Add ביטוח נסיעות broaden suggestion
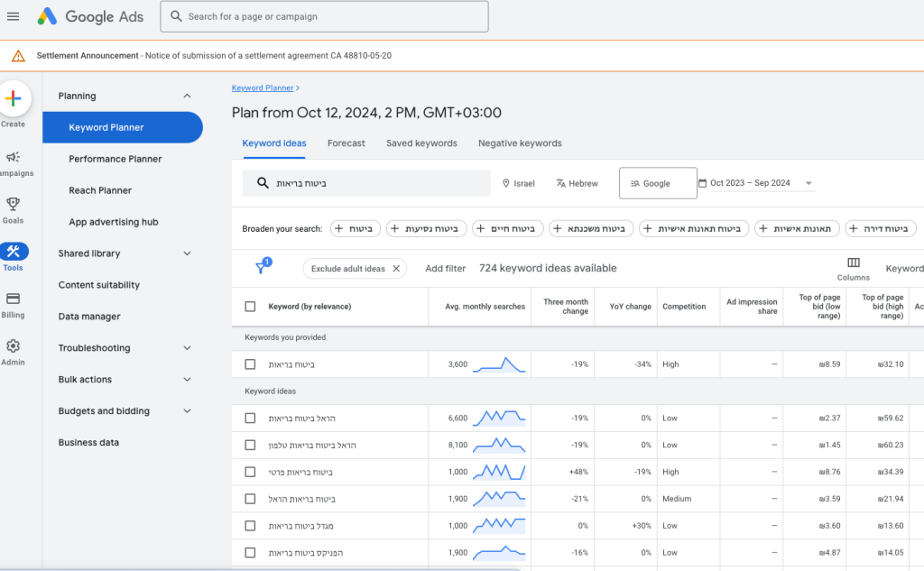This screenshot has height=571, width=924. pos(426,228)
